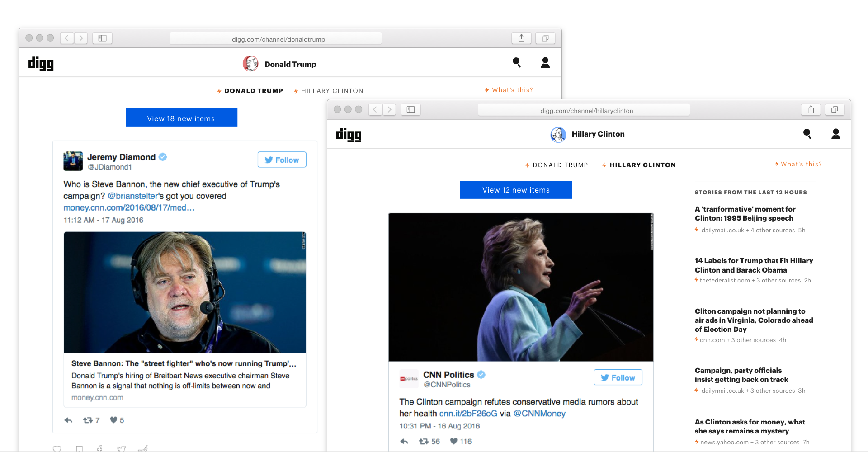
Task: Click reply arrow on CNN Politics tweet
Action: pyautogui.click(x=404, y=442)
